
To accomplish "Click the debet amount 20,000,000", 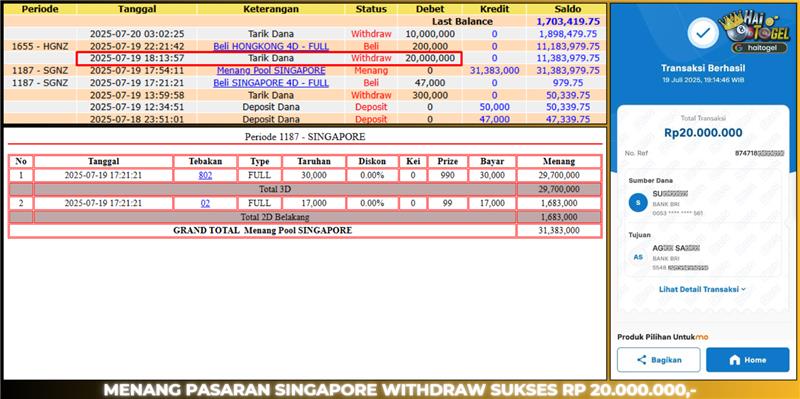I will click(430, 58).
